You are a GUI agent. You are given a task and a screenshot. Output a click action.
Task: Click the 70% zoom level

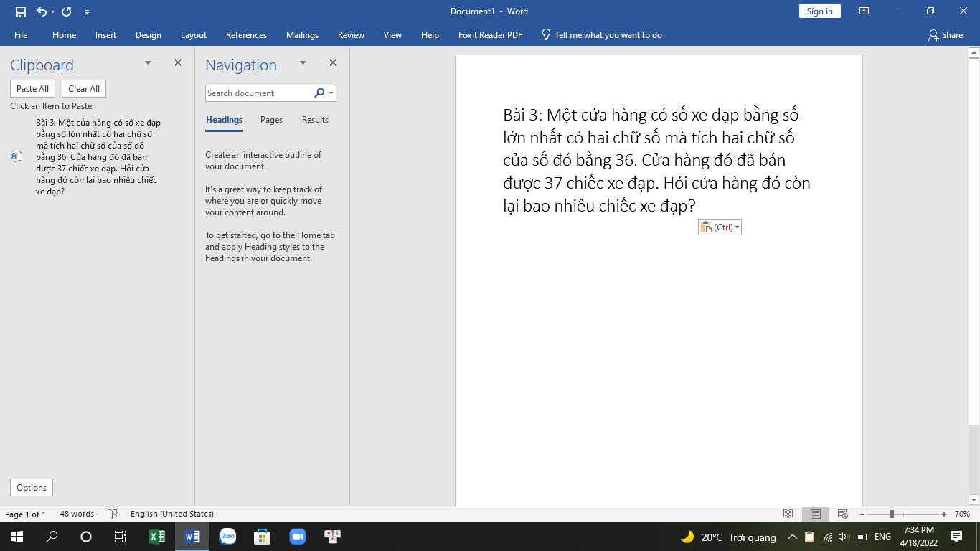(962, 514)
